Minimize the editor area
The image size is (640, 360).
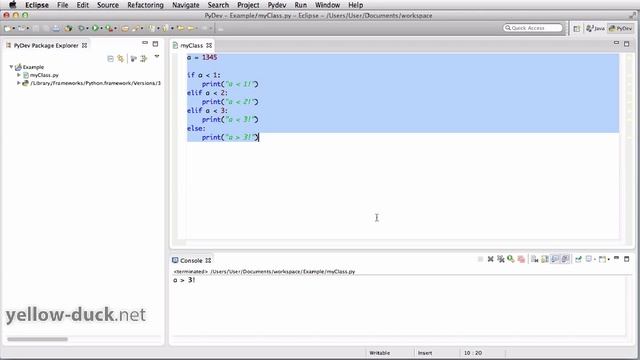coord(616,43)
